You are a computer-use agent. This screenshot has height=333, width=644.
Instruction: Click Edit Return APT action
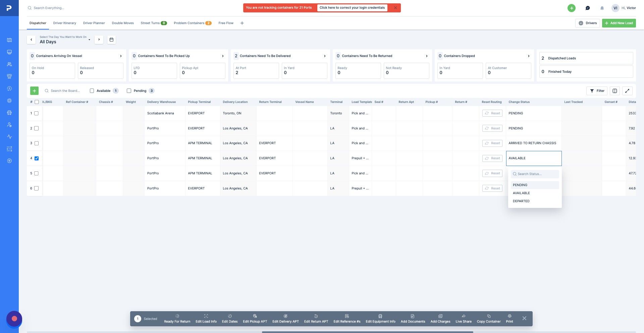[x=316, y=319]
